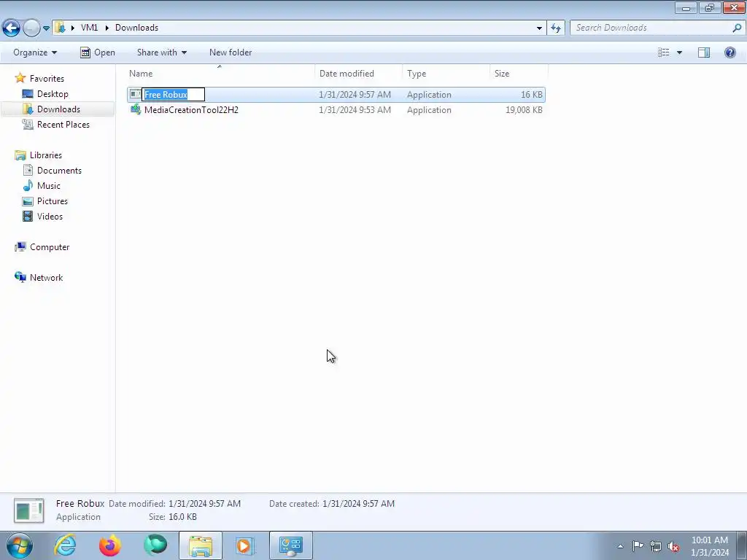Select Favorites in the navigation pane
The width and height of the screenshot is (747, 560).
pos(47,79)
